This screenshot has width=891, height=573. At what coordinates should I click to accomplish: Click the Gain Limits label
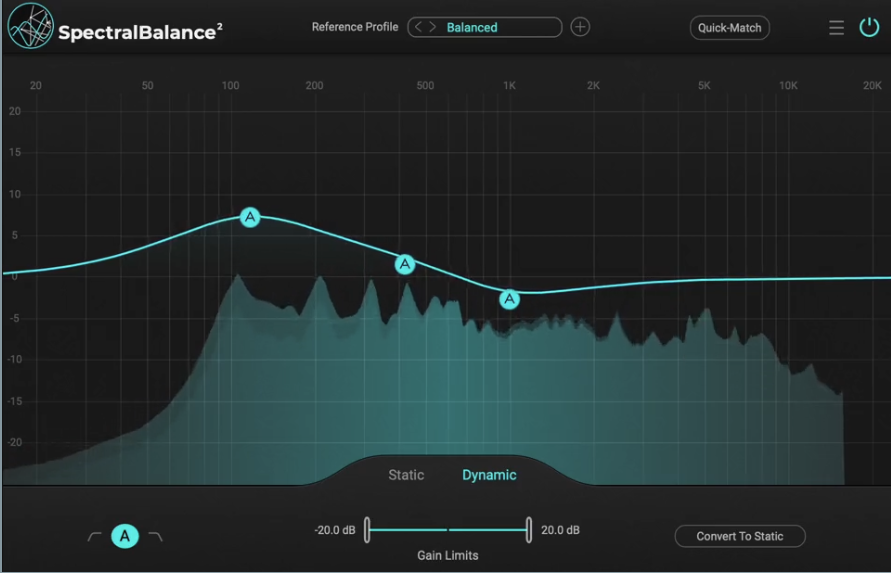[448, 555]
